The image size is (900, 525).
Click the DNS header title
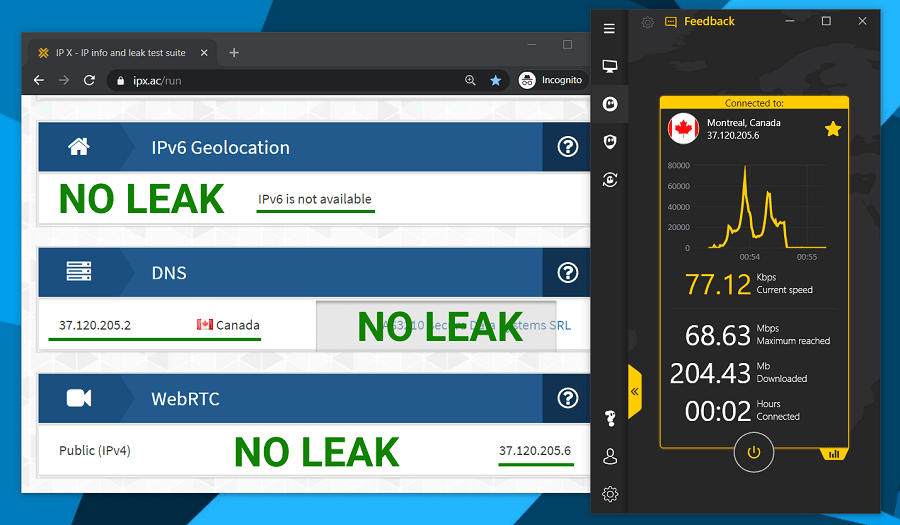[169, 273]
